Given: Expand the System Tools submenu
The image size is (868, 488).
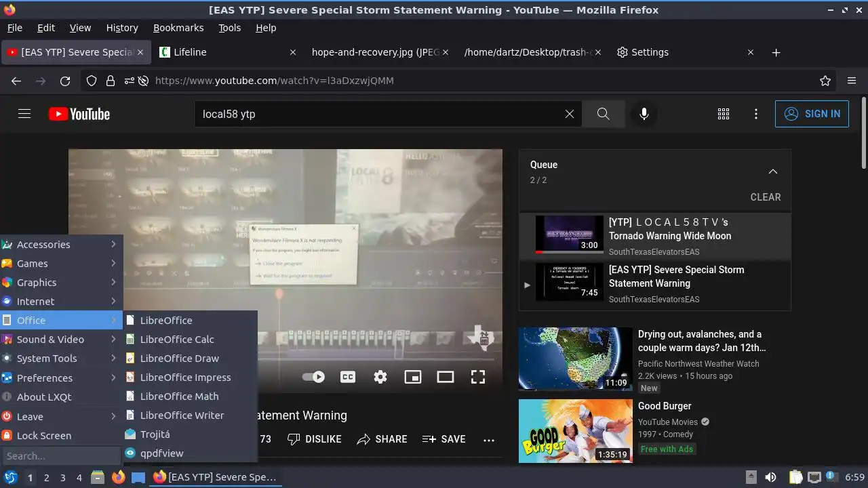Looking at the screenshot, I should click(61, 358).
